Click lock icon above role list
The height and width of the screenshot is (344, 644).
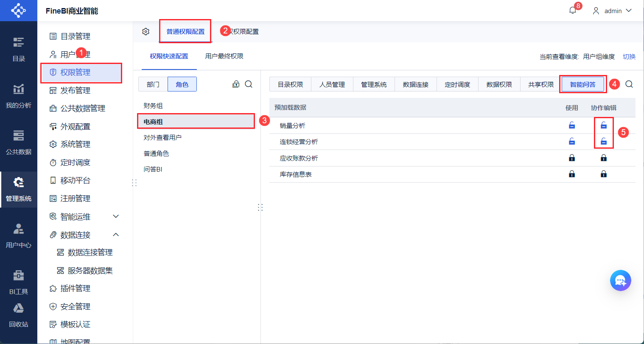pos(236,84)
